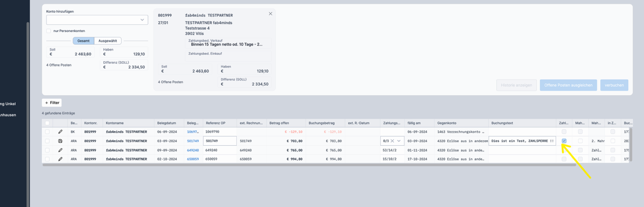This screenshot has height=207, width=644.
Task: Click the save disk icon for row 501749
Action: (60, 141)
